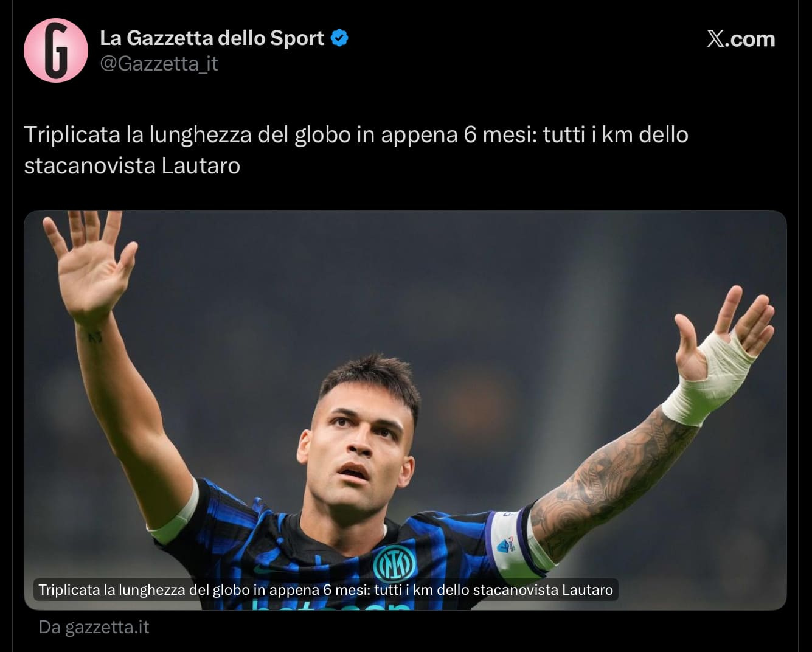
Task: Click the blue verified checkmark badge
Action: pyautogui.click(x=339, y=38)
